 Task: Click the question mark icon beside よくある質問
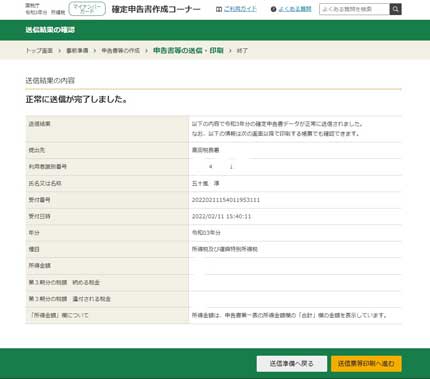(273, 9)
